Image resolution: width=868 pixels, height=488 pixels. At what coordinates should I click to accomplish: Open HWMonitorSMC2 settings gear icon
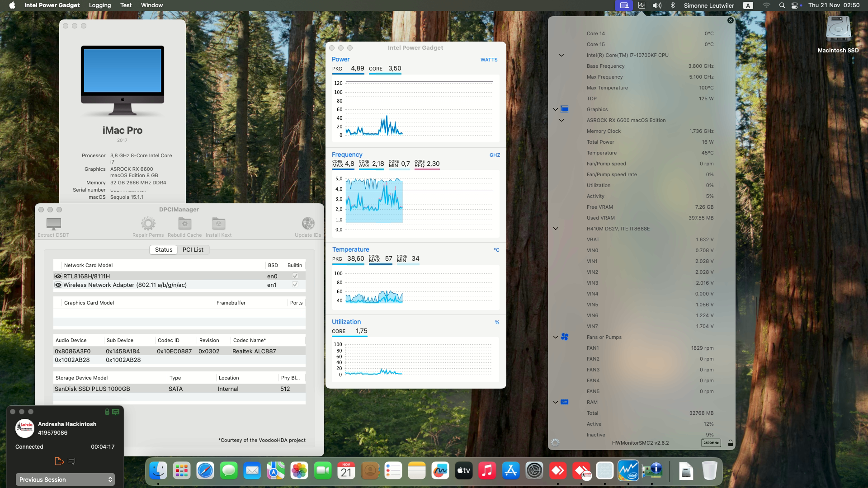pos(555,443)
